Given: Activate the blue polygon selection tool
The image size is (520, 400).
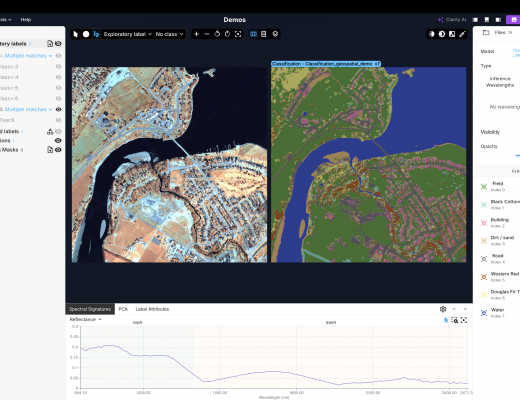Looking at the screenshot, I should tap(96, 34).
